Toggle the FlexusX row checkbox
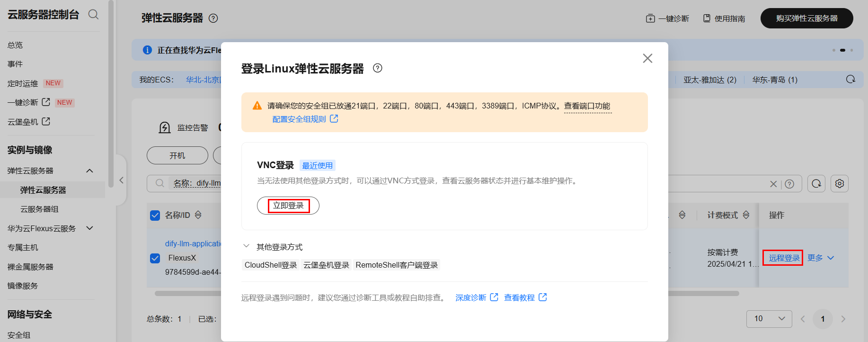868x342 pixels. 155,258
